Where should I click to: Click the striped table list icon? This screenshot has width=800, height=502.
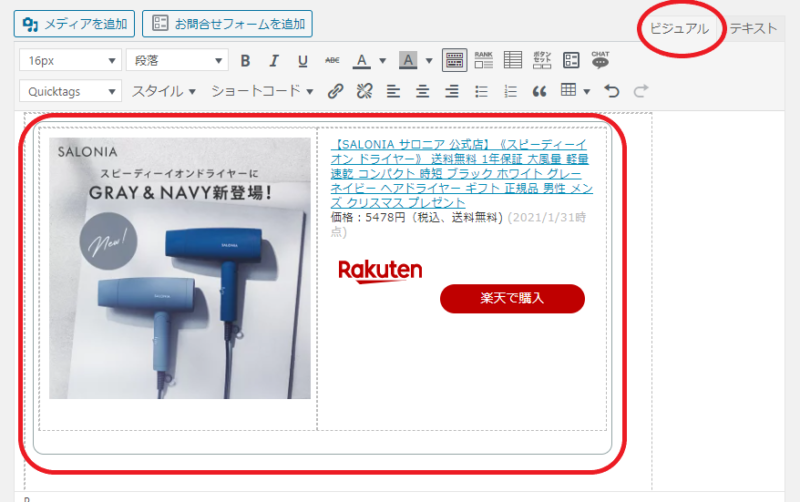point(513,60)
